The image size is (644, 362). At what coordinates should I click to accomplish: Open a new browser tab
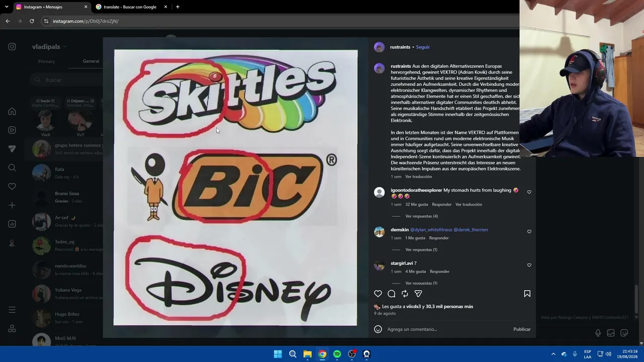click(178, 7)
